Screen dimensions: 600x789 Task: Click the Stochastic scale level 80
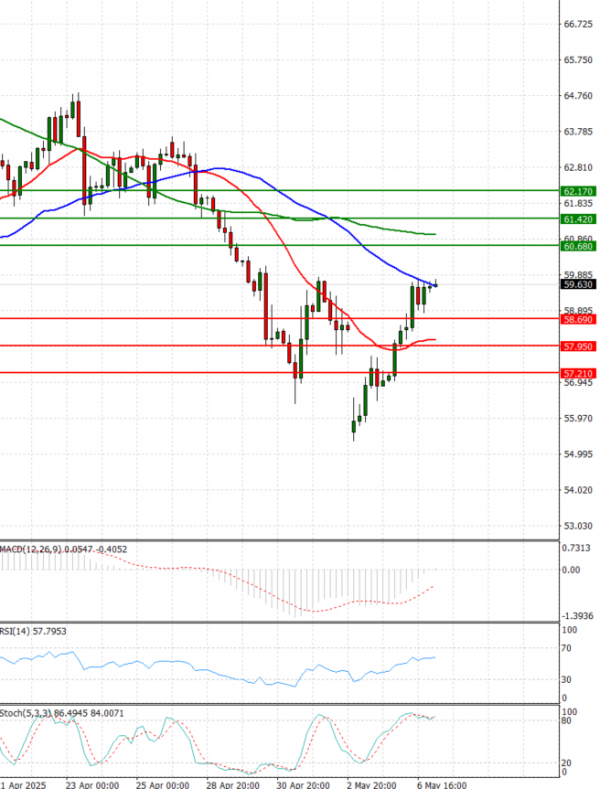567,721
